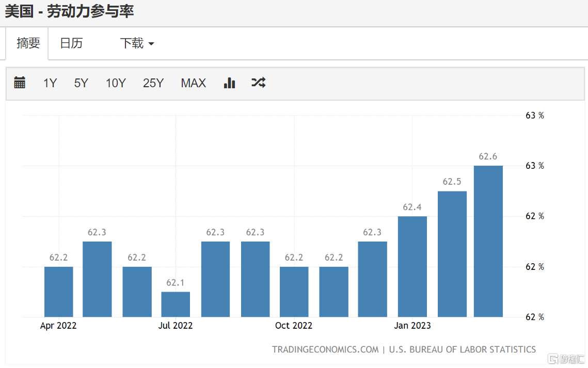Open the calendar date range picker
Image resolution: width=588 pixels, height=368 pixels.
click(20, 83)
